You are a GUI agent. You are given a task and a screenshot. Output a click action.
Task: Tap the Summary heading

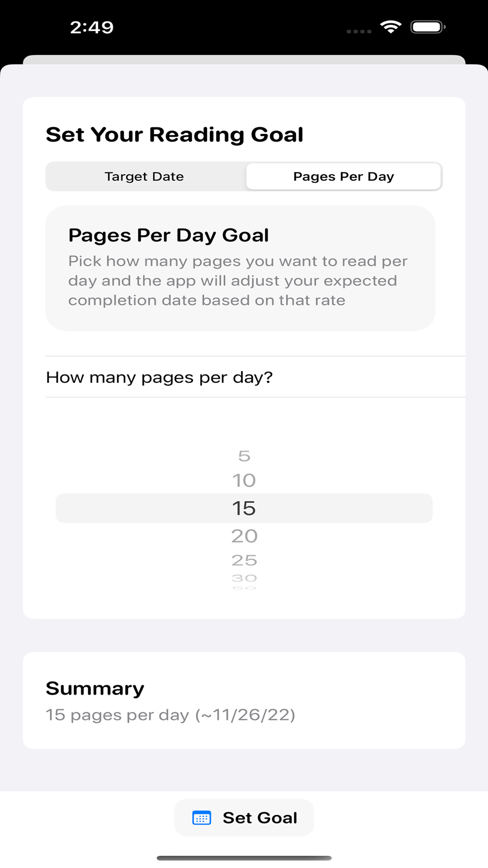pos(95,688)
